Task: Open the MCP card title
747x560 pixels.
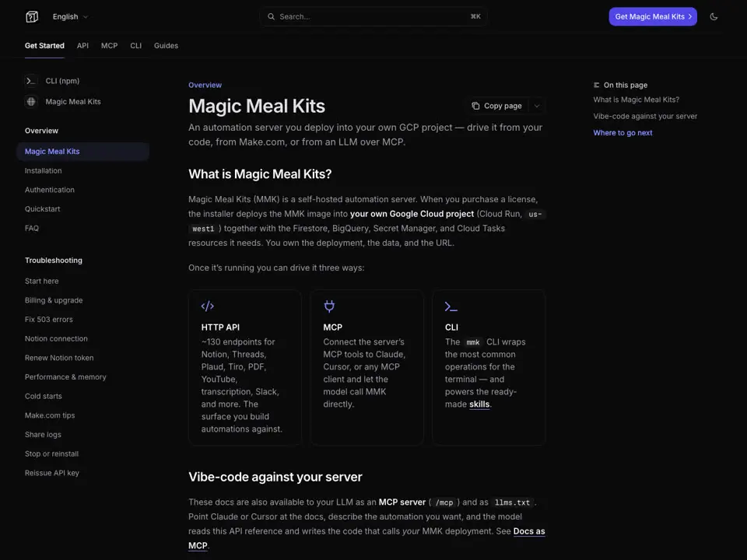Action: (x=332, y=327)
